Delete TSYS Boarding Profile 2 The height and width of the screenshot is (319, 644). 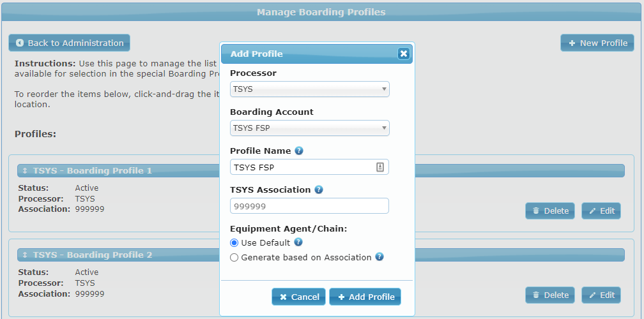[x=550, y=295]
